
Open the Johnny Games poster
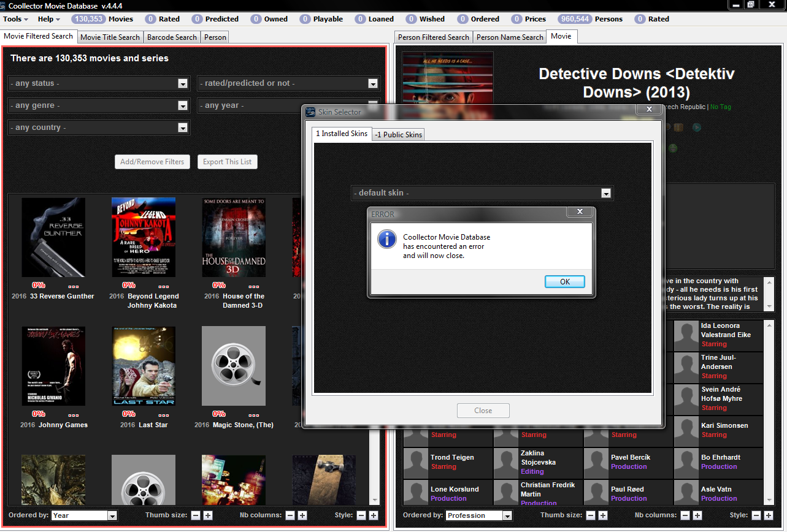pyautogui.click(x=53, y=366)
